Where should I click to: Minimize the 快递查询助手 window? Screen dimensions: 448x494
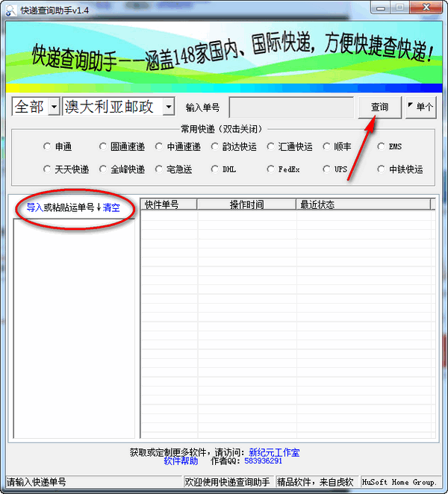click(381, 7)
